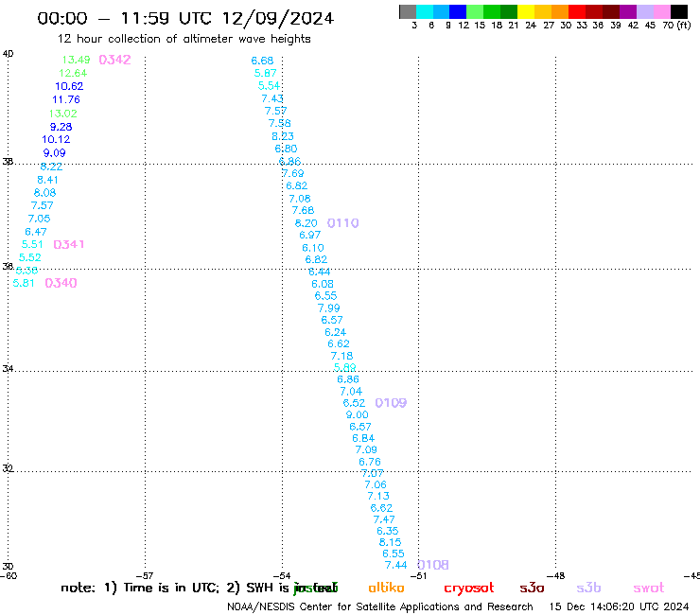Select the 'swot' satellite label

(649, 589)
